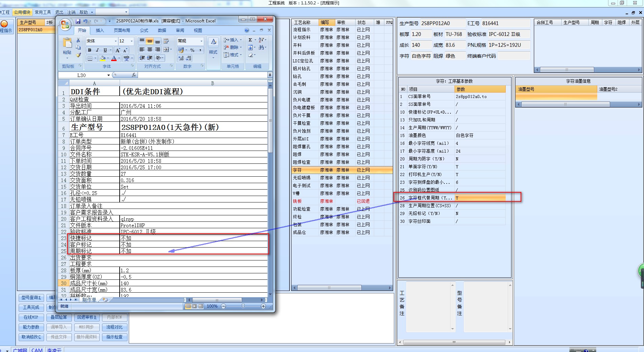Click the Undo arrow in Excel's quick access toolbar
This screenshot has height=352, width=644.
click(x=85, y=21)
